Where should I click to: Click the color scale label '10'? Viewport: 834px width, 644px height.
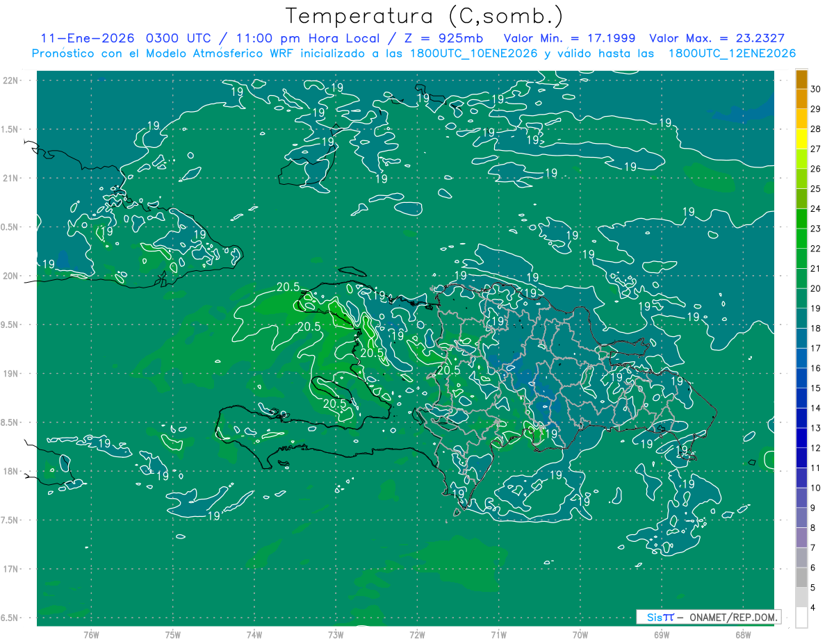[x=816, y=488]
